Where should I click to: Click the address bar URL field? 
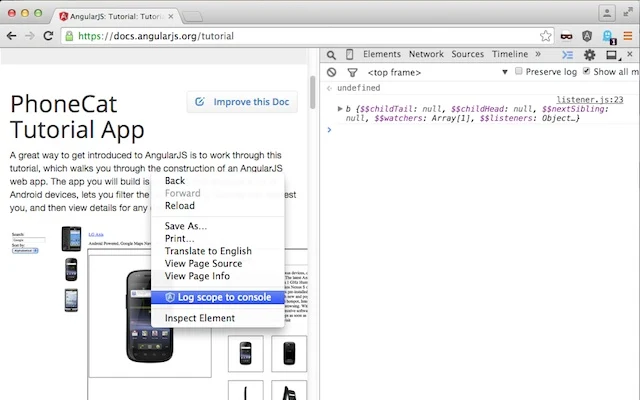point(308,36)
